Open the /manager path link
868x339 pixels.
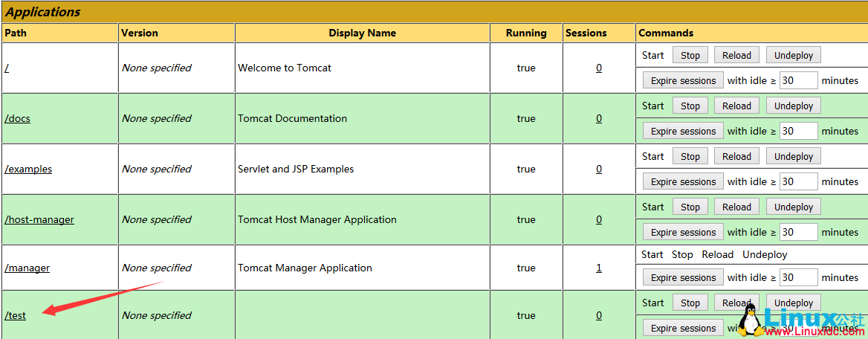click(27, 268)
